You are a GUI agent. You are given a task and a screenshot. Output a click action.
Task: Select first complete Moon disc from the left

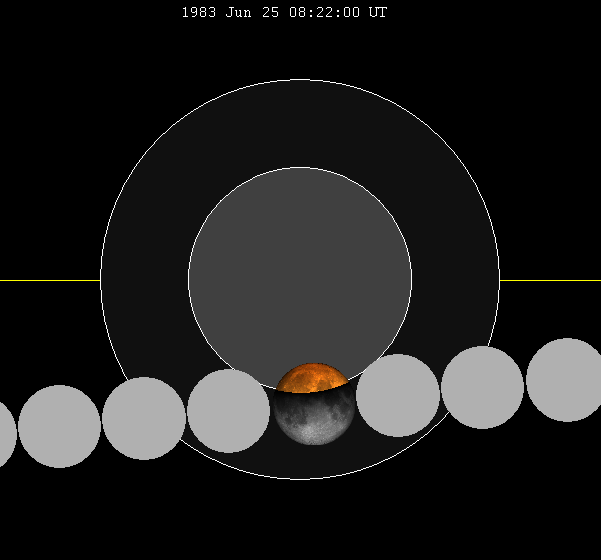(x=59, y=426)
